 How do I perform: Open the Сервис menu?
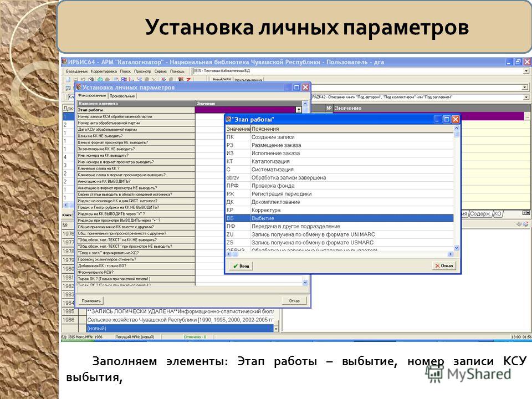pyautogui.click(x=161, y=71)
